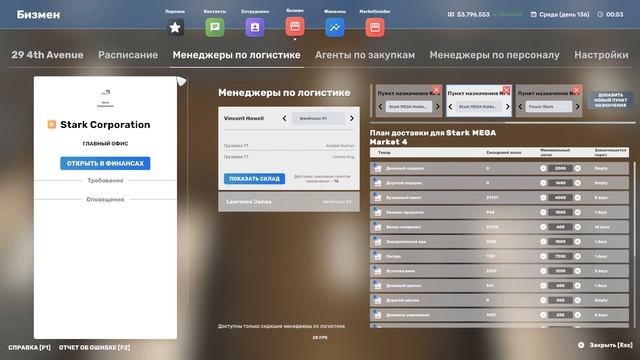Edit the Бутылка вина minimum stock field
This screenshot has height=360, width=640.
[560, 271]
